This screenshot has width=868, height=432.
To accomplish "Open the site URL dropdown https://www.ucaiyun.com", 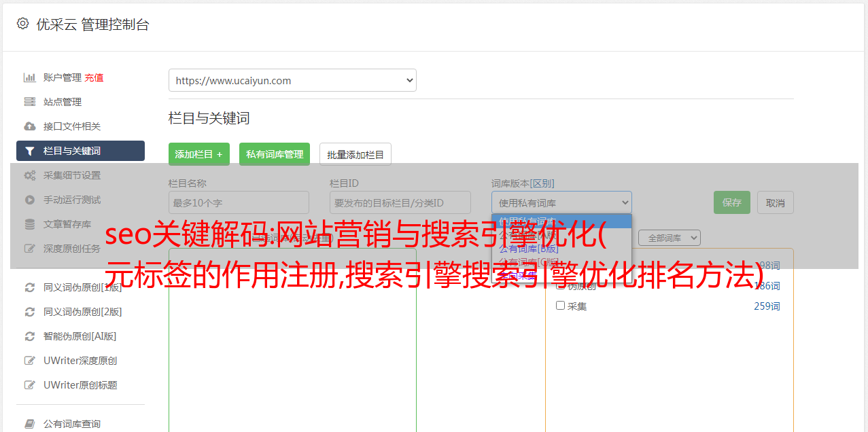I will [x=292, y=80].
